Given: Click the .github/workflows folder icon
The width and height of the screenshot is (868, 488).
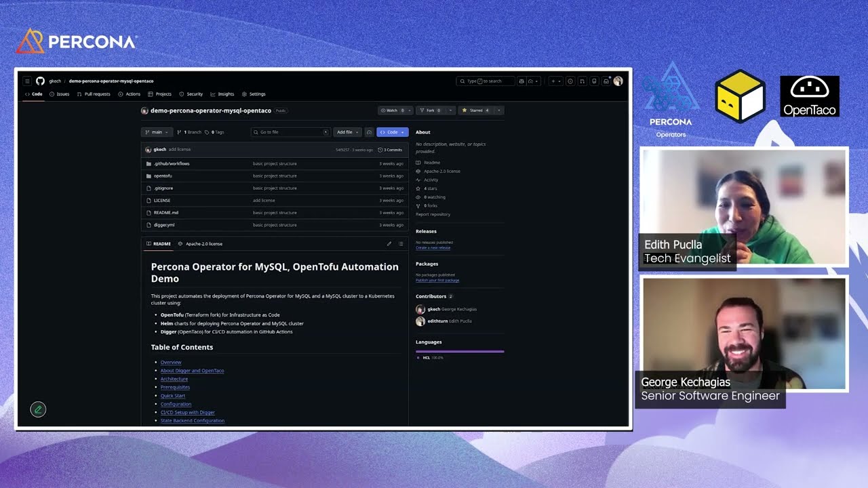Looking at the screenshot, I should (x=149, y=163).
